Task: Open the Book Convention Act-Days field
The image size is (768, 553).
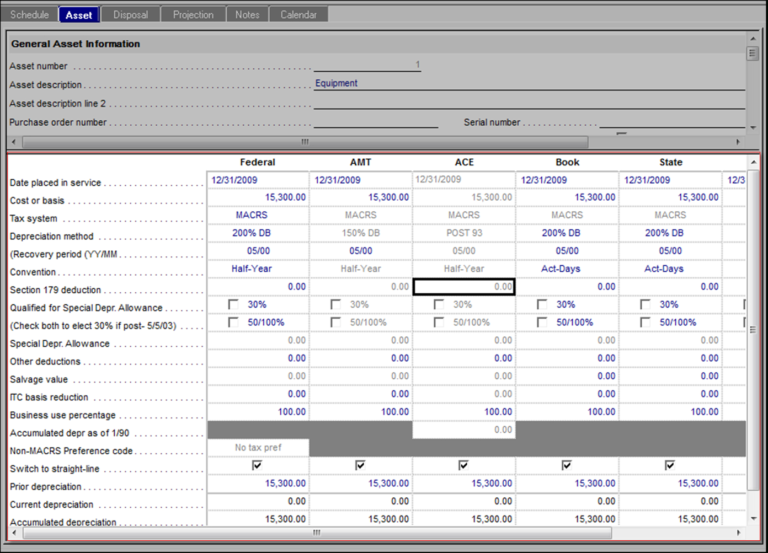Action: [566, 269]
